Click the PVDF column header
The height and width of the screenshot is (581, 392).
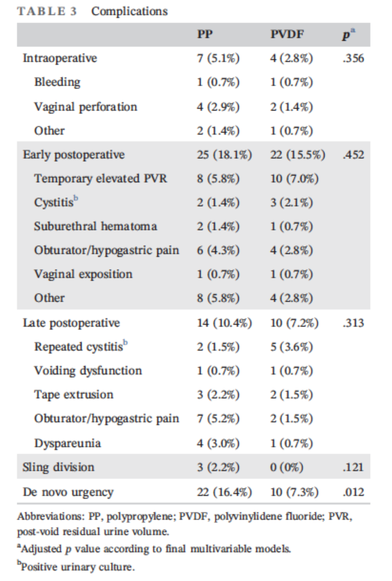click(287, 35)
